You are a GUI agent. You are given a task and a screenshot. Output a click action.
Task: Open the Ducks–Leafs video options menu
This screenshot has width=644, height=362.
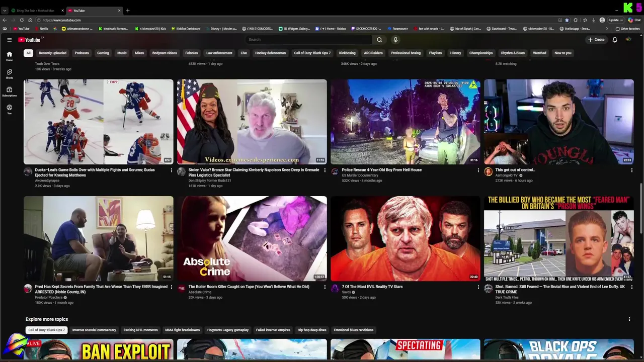pyautogui.click(x=171, y=170)
